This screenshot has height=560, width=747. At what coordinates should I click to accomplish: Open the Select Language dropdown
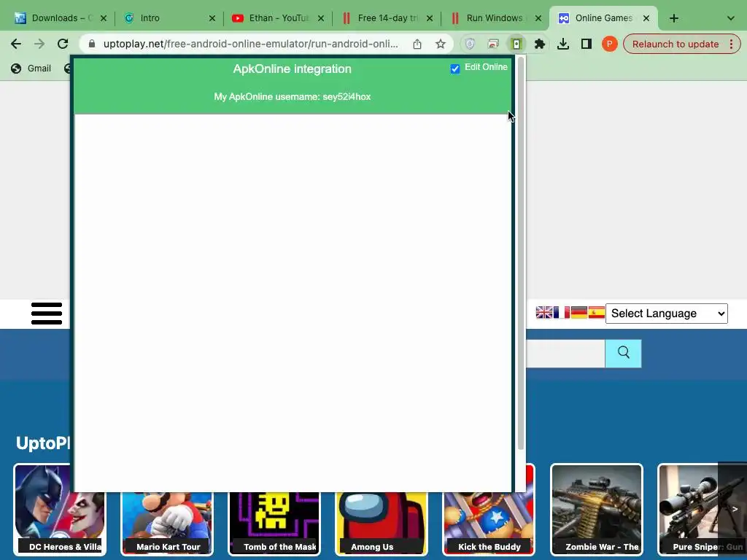pyautogui.click(x=667, y=314)
